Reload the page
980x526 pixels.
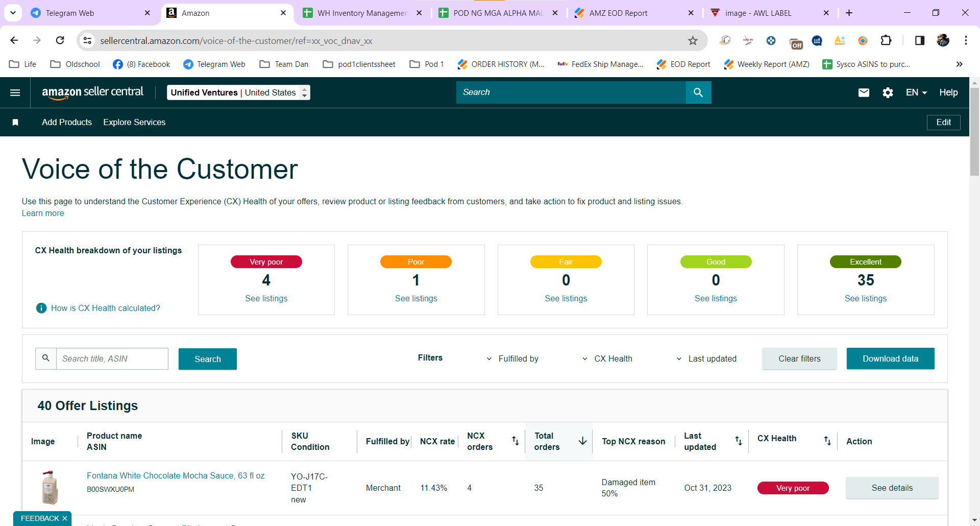[x=60, y=40]
